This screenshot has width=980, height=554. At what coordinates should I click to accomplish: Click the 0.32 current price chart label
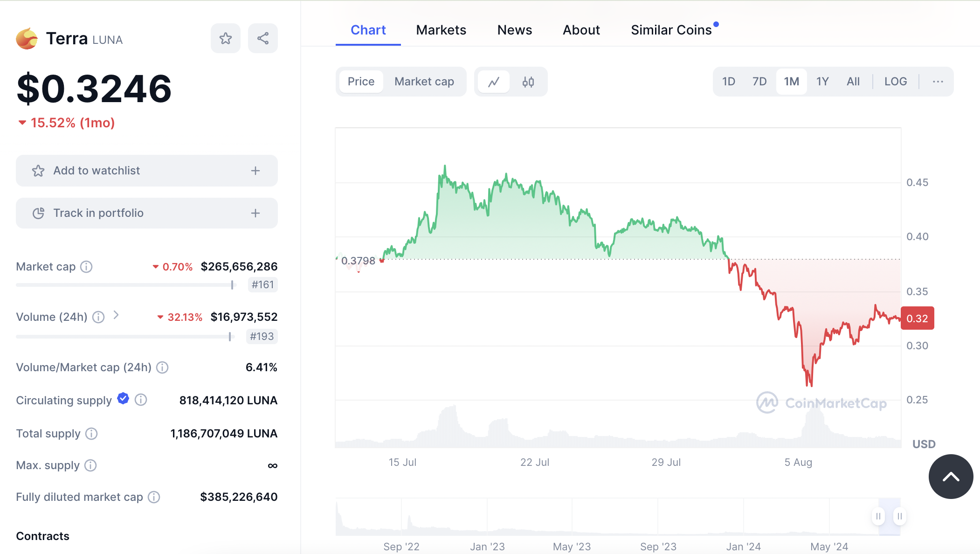(x=918, y=319)
